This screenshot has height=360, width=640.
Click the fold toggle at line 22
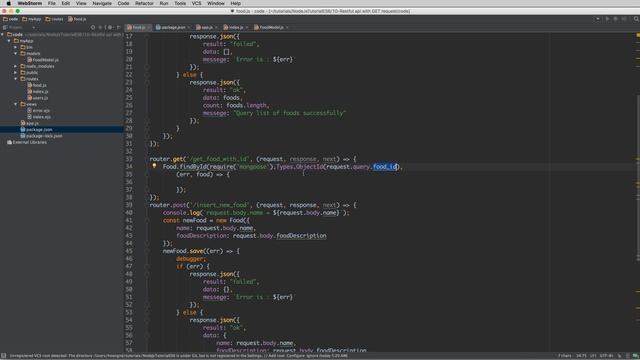(147, 75)
